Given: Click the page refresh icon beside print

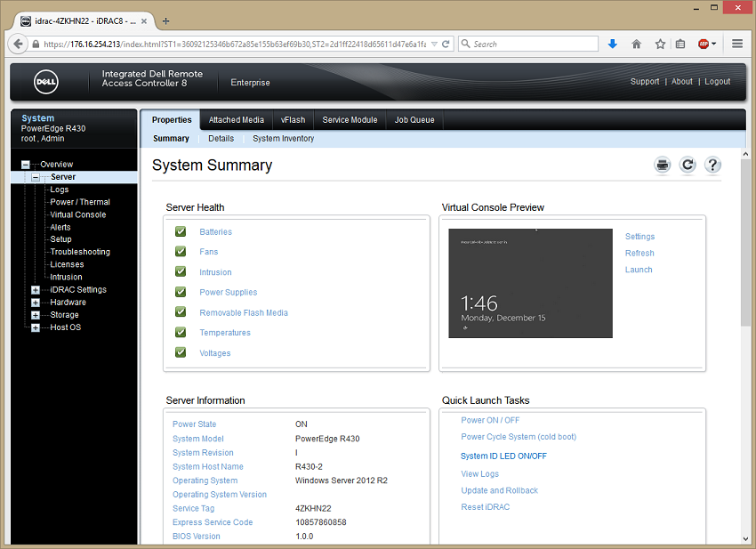Looking at the screenshot, I should click(x=688, y=165).
